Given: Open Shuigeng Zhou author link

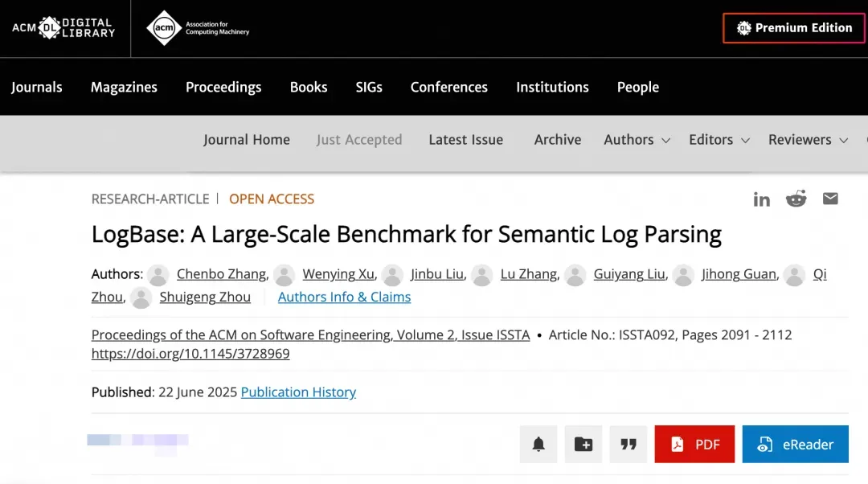Looking at the screenshot, I should point(205,297).
